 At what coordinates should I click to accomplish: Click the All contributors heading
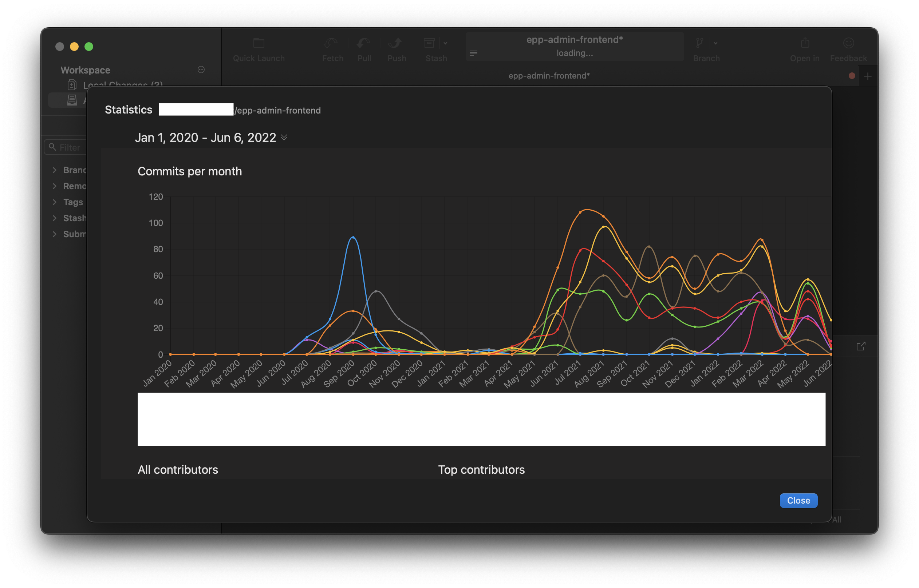point(178,469)
